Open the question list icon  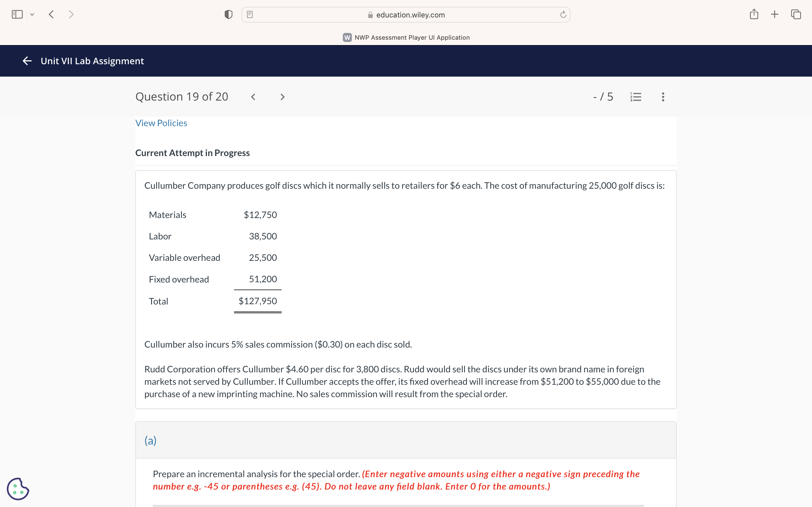point(636,97)
